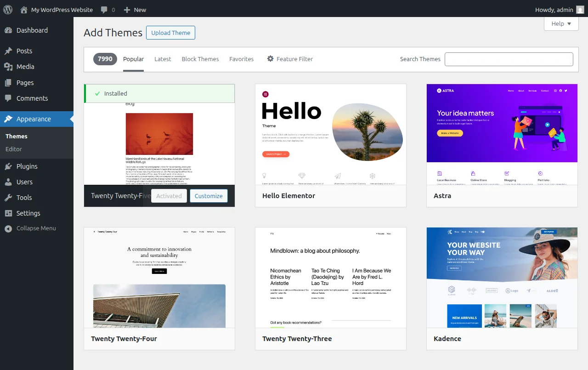
Task: Open comments via the speech bubble icon
Action: click(x=105, y=9)
